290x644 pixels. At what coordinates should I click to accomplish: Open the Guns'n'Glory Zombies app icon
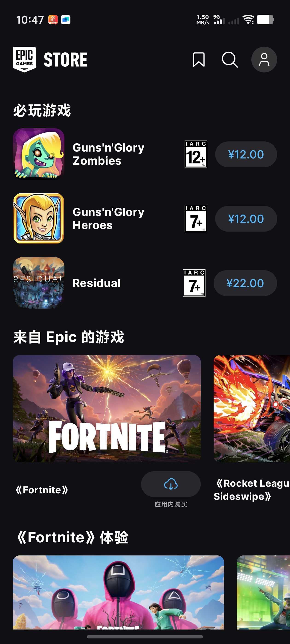pos(38,154)
